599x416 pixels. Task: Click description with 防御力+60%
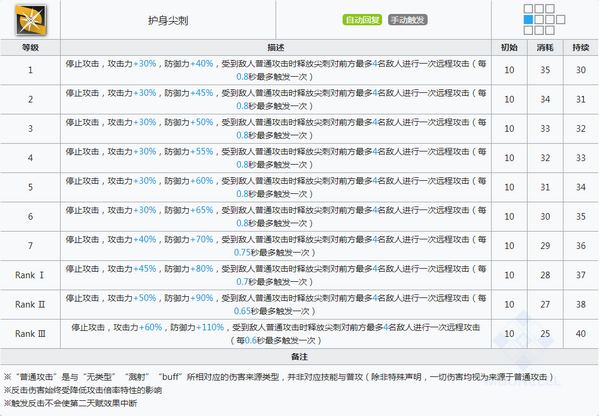pos(275,187)
